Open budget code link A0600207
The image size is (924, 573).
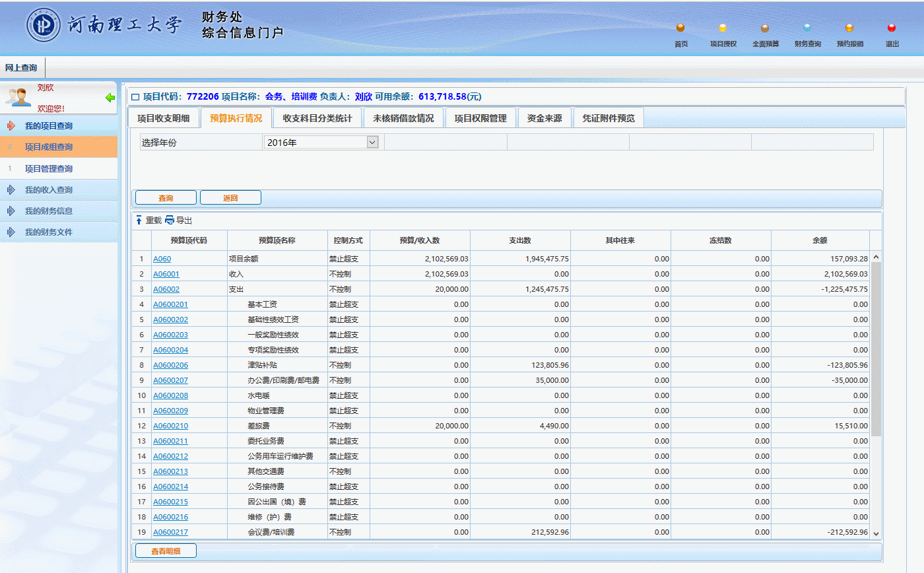170,380
